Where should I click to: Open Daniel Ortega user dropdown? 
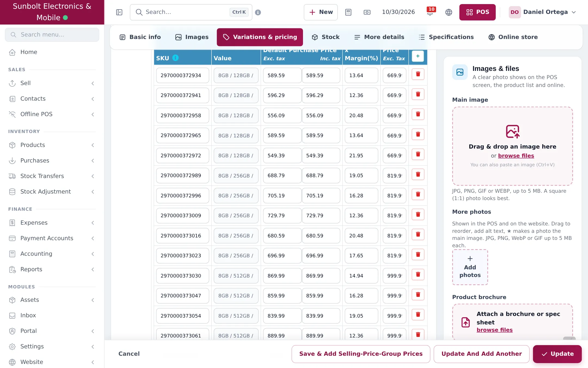pos(543,12)
